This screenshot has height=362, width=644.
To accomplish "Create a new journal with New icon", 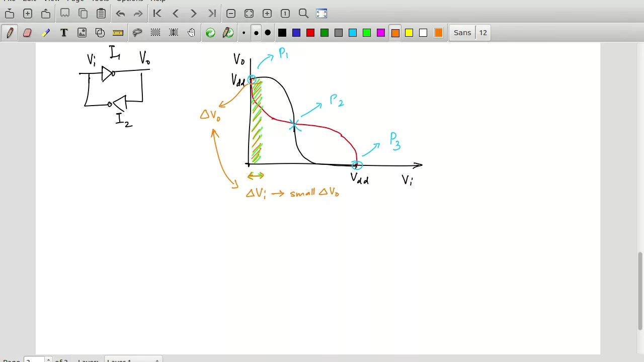I will point(28,14).
